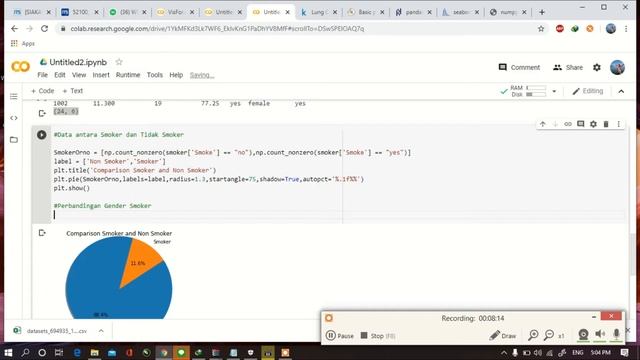Open the Insert menu
The width and height of the screenshot is (640, 360).
coord(101,75)
